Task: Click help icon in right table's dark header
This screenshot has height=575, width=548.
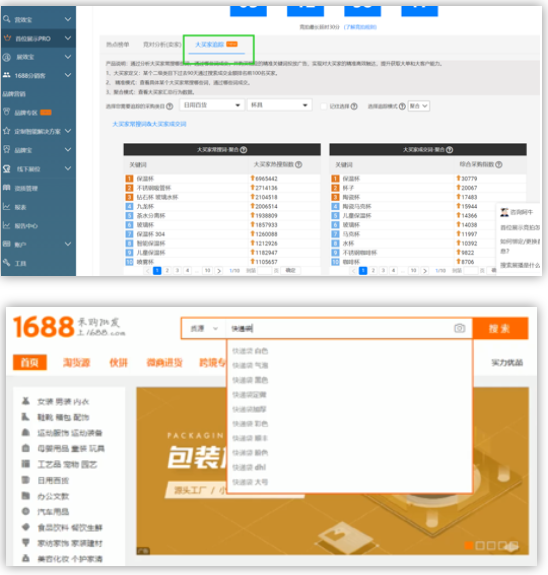Action: [450, 150]
